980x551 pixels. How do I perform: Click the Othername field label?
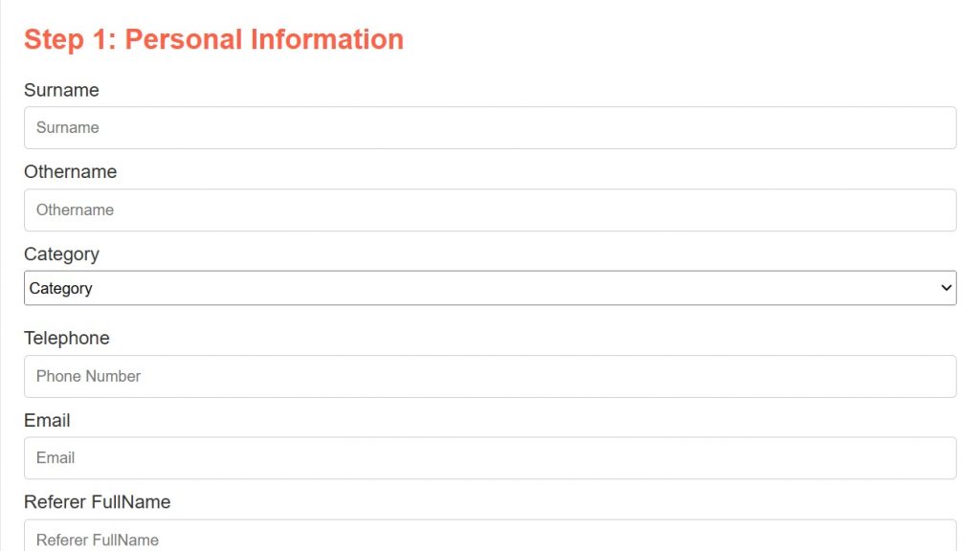[x=70, y=172]
